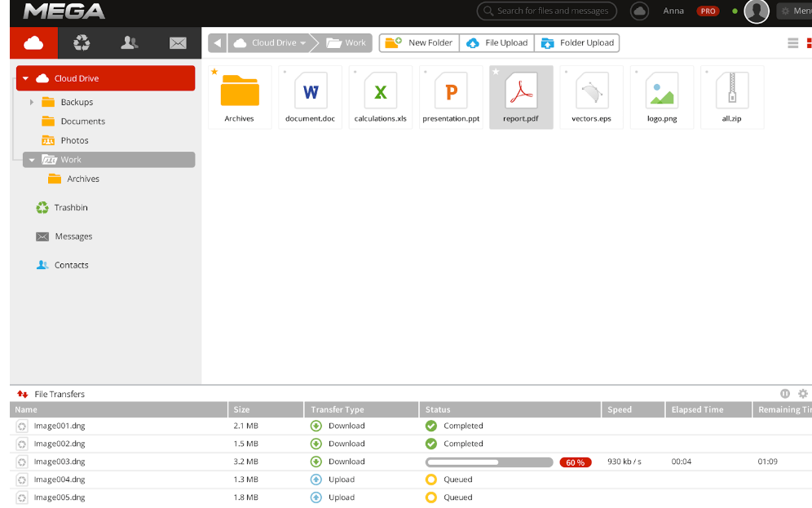Open the Cloud Drive breadcrumb dropdown
Screen dimensions: 812x508
[303, 43]
